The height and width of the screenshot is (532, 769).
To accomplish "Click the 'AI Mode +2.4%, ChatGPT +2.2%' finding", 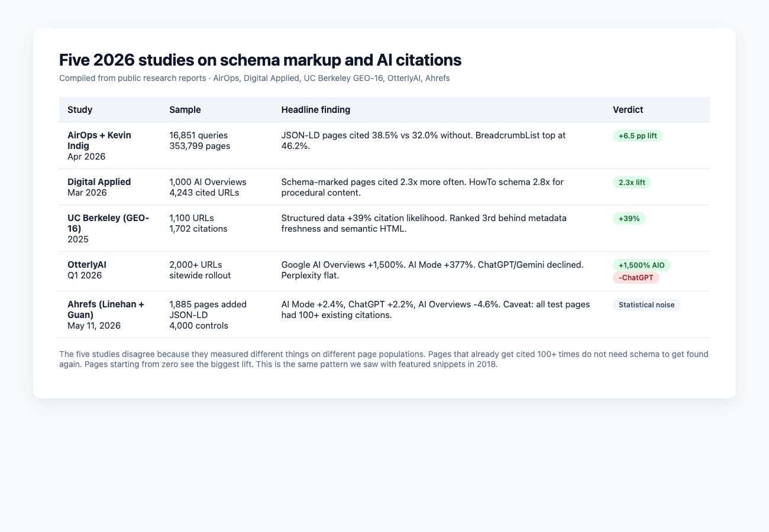I will click(x=435, y=309).
